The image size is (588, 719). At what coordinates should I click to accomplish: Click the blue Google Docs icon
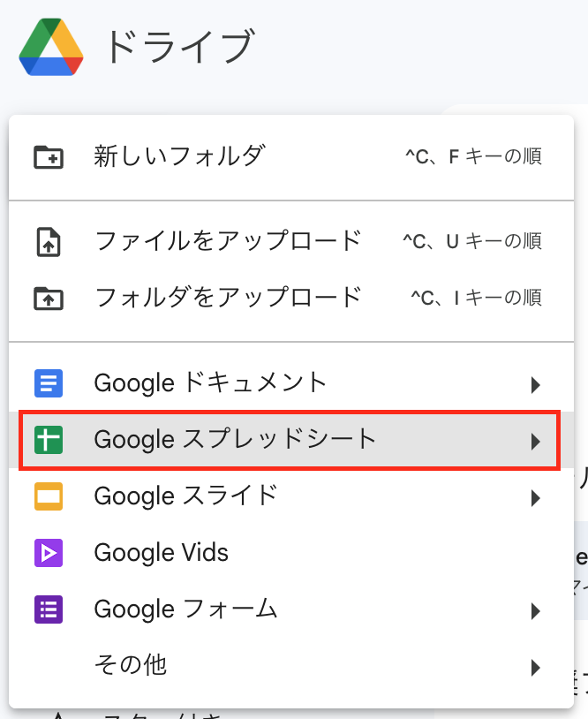click(x=48, y=383)
